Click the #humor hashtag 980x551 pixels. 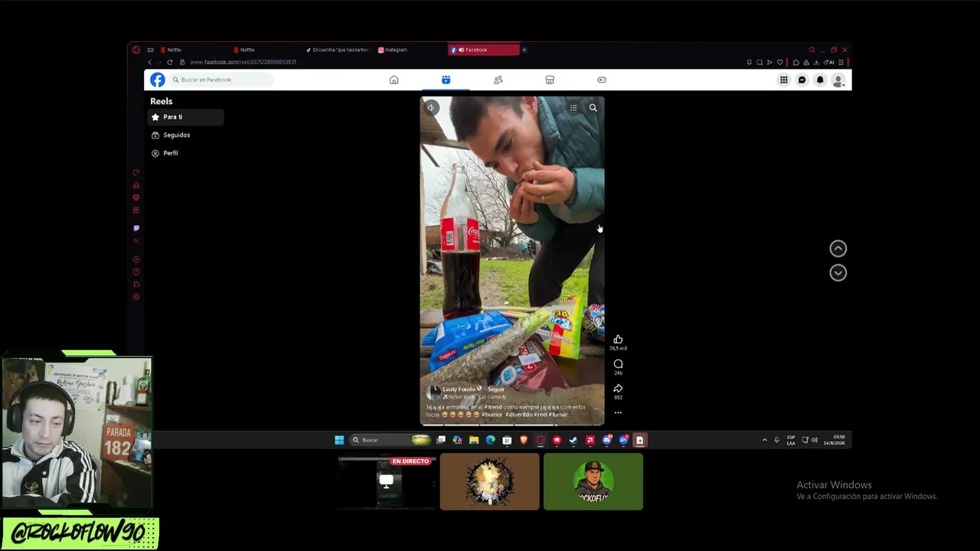(492, 414)
